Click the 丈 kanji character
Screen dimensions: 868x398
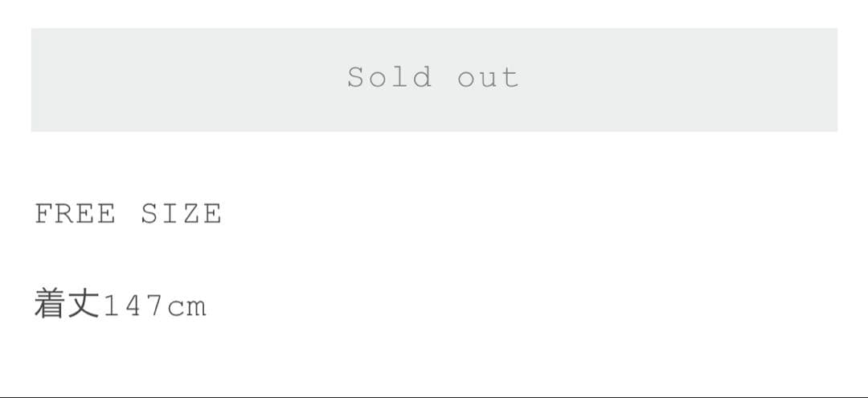pyautogui.click(x=83, y=305)
